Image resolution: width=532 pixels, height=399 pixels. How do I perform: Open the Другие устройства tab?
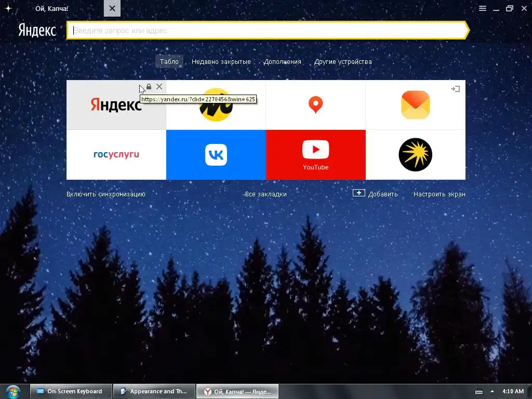pos(343,61)
